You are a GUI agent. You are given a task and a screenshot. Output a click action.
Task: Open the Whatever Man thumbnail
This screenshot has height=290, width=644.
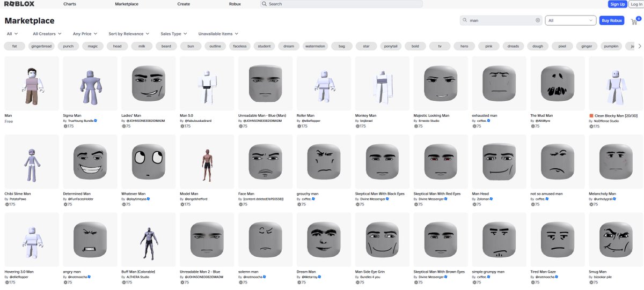(149, 161)
